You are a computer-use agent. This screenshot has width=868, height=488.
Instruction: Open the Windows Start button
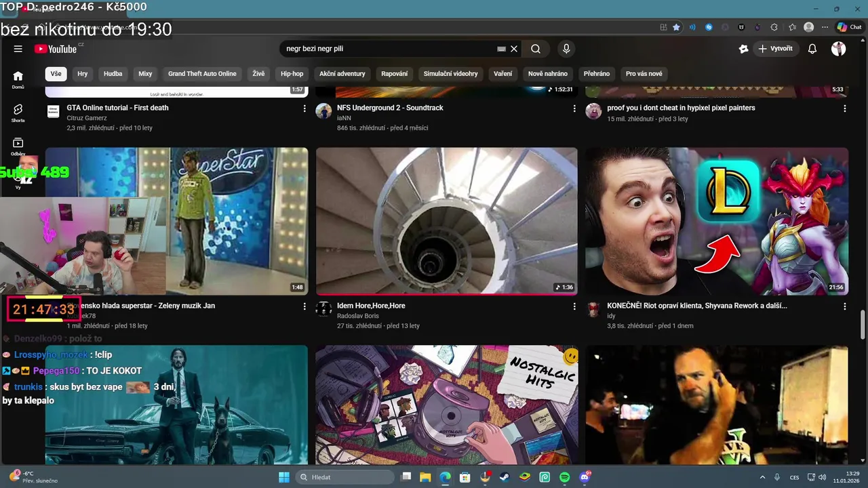tap(284, 477)
